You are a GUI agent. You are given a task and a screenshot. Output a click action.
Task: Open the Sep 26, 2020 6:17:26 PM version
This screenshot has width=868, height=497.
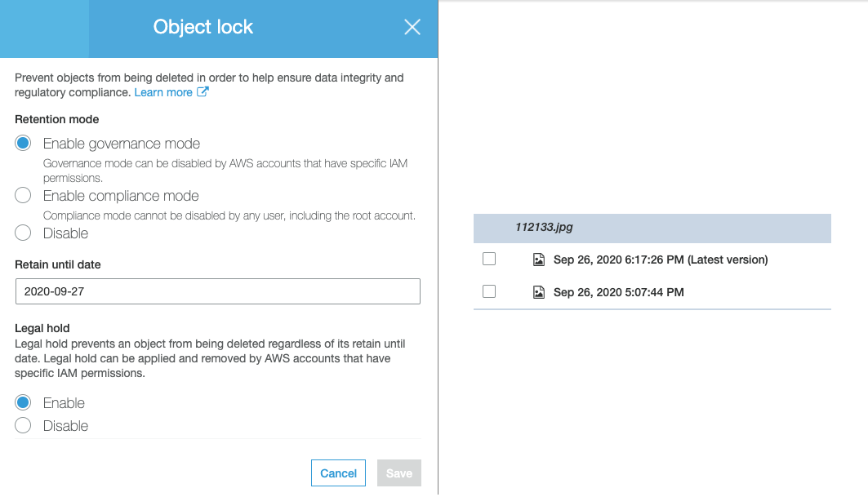(660, 260)
